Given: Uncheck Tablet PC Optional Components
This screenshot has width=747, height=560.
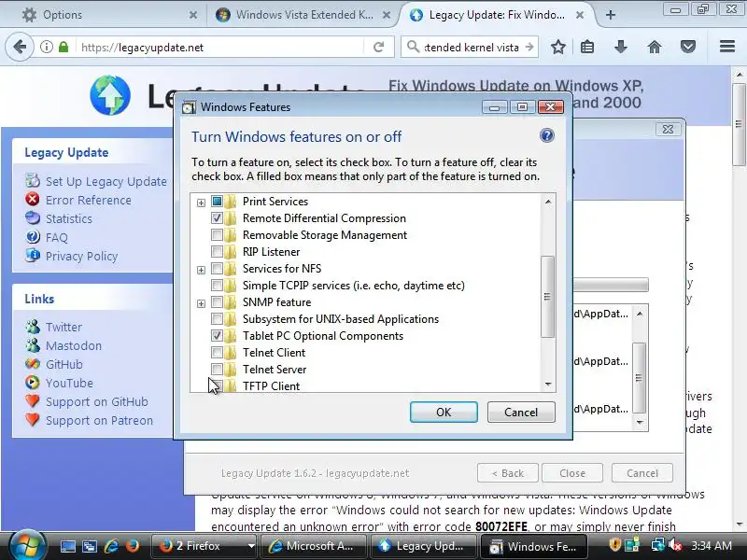Looking at the screenshot, I should (x=217, y=336).
